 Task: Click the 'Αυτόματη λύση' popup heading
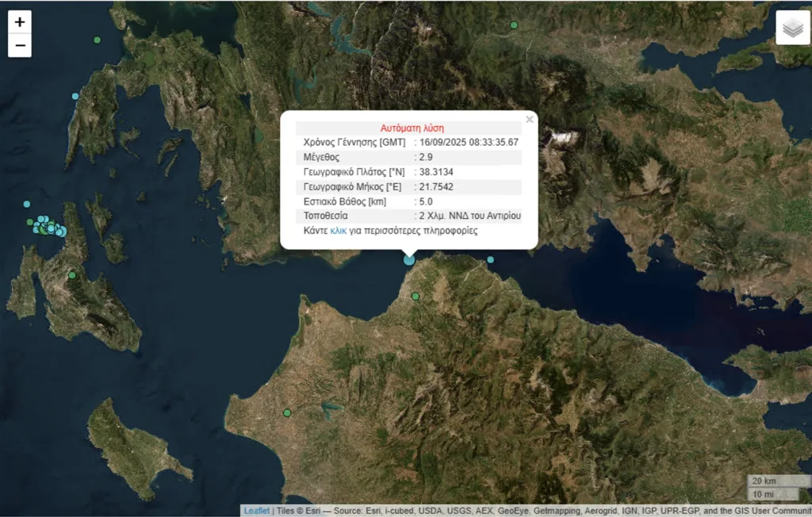point(412,128)
